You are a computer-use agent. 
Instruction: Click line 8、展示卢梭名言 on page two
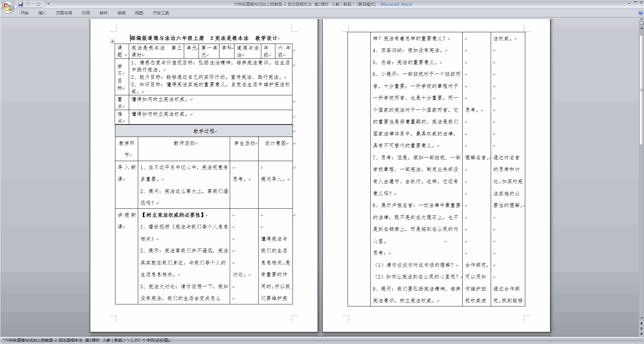pyautogui.click(x=416, y=205)
